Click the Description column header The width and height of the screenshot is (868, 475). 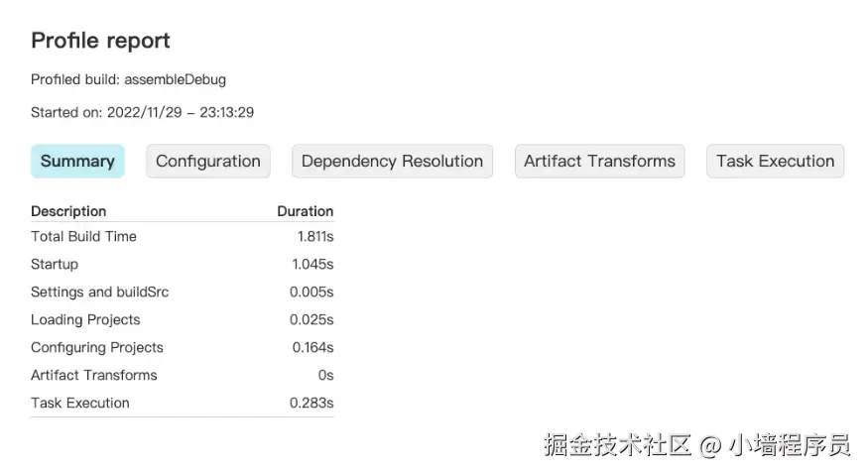point(68,211)
